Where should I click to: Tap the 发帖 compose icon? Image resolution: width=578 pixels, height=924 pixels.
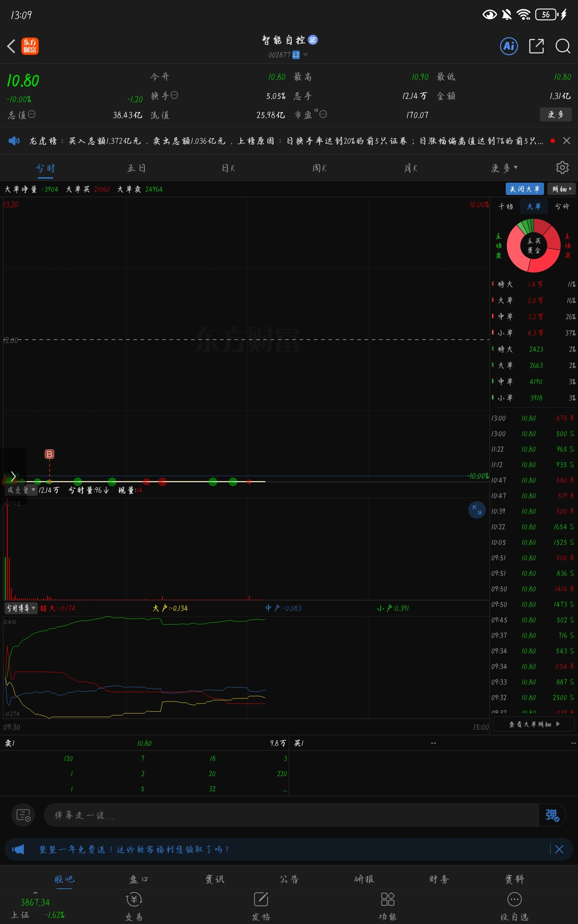pos(261,899)
